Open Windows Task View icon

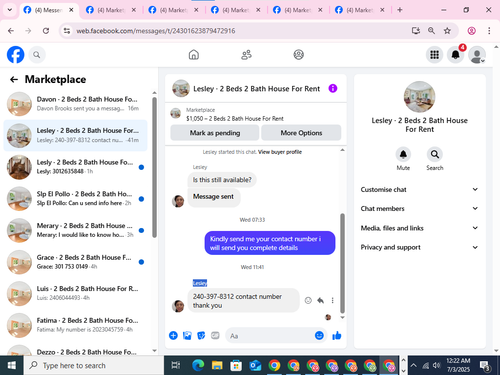click(175, 365)
